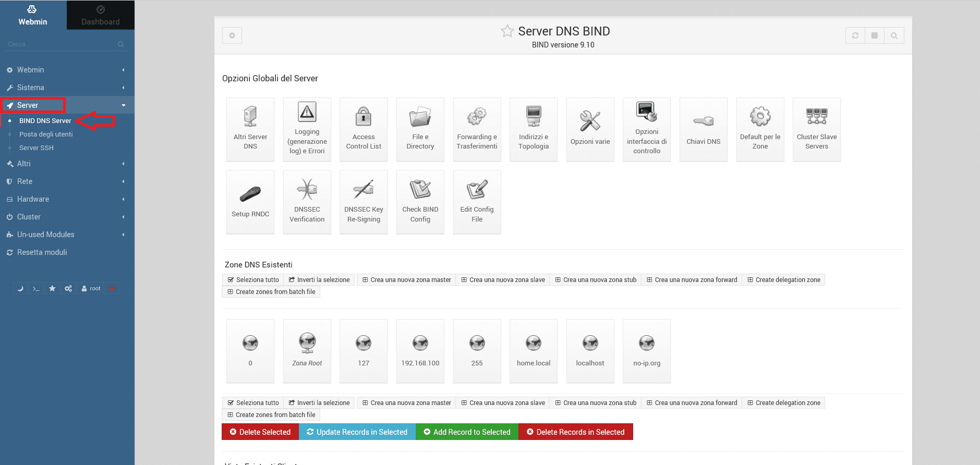Select Server SSH sidebar item
This screenshot has height=465, width=980.
click(x=37, y=148)
